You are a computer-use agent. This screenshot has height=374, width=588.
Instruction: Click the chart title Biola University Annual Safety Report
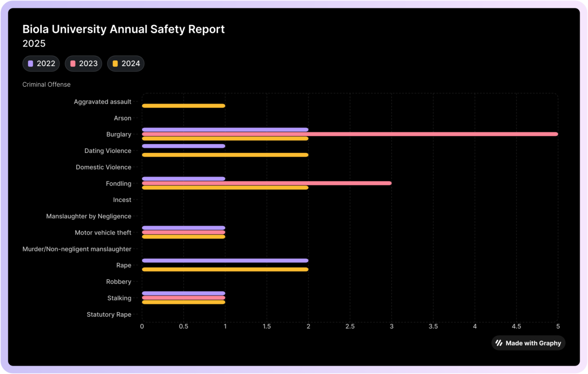[123, 29]
